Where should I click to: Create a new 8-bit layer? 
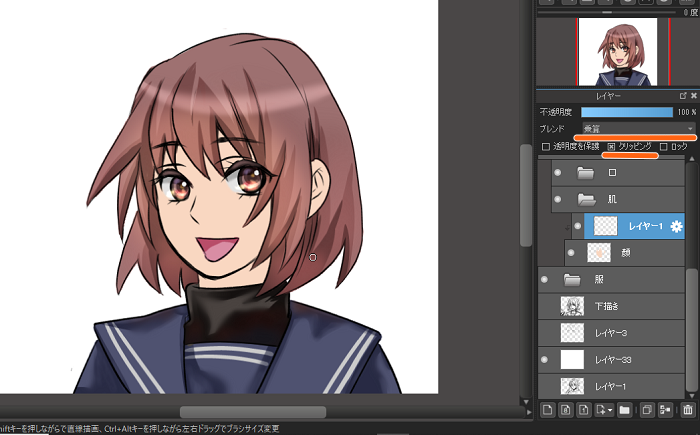(x=565, y=409)
